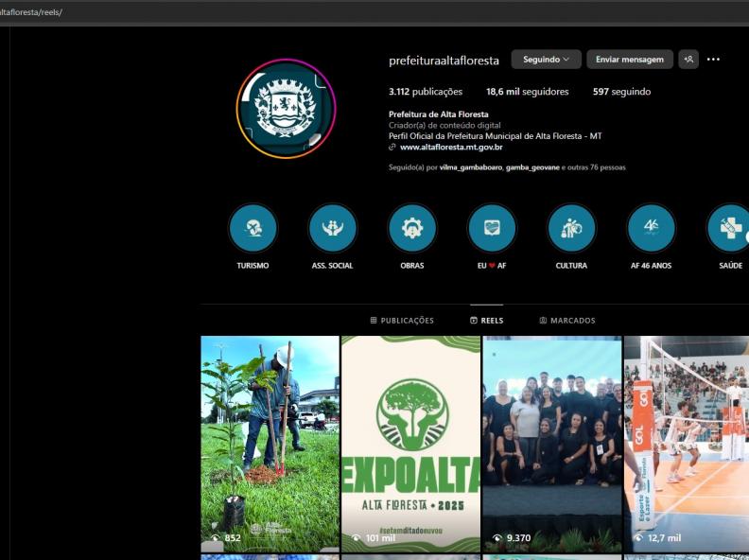Select the REELS tab

click(487, 320)
